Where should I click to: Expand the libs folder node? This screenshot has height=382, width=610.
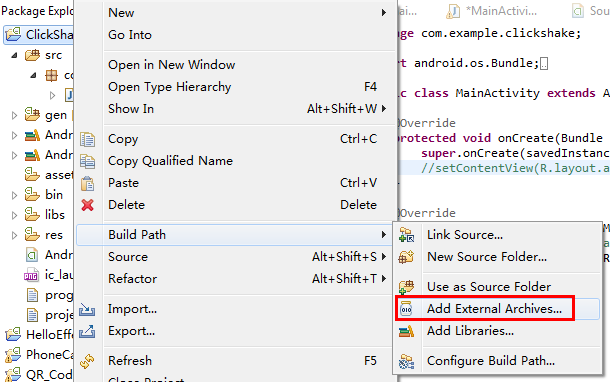coord(14,215)
